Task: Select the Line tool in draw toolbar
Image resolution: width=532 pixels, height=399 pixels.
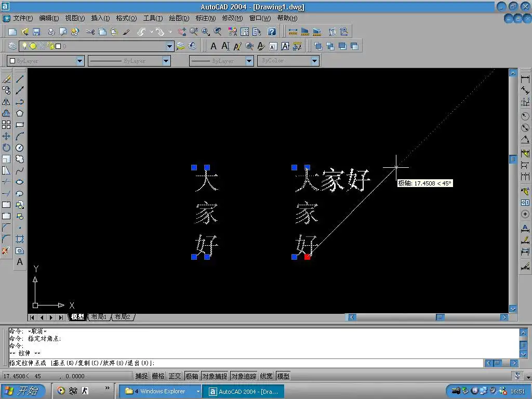Action: 20,79
